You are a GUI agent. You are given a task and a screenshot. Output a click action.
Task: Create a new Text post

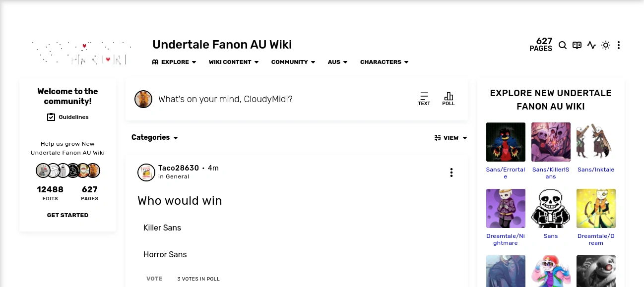(x=424, y=98)
